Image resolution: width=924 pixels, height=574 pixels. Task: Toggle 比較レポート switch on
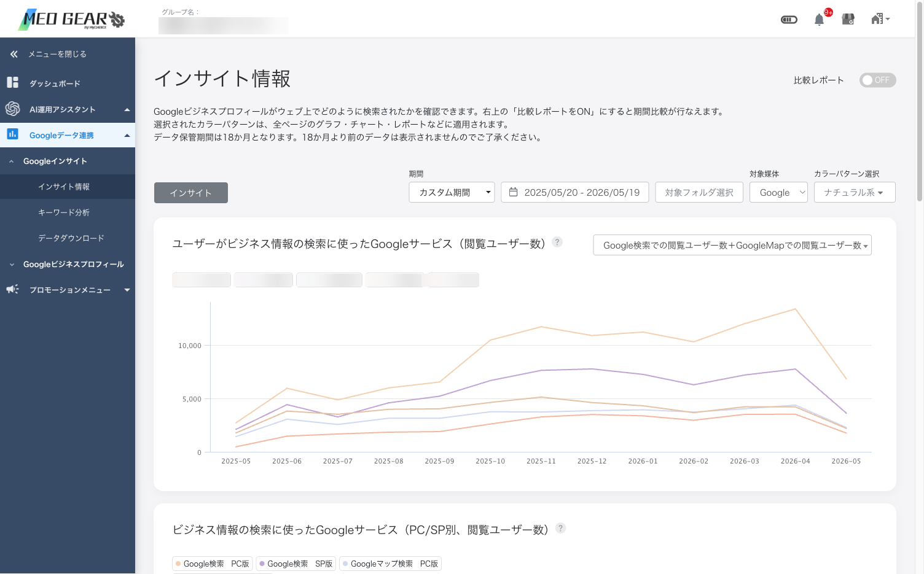point(877,80)
